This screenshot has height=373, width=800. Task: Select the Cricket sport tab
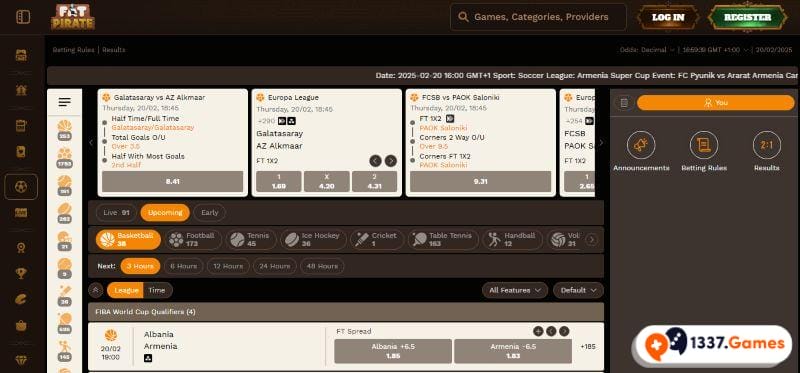click(x=377, y=239)
